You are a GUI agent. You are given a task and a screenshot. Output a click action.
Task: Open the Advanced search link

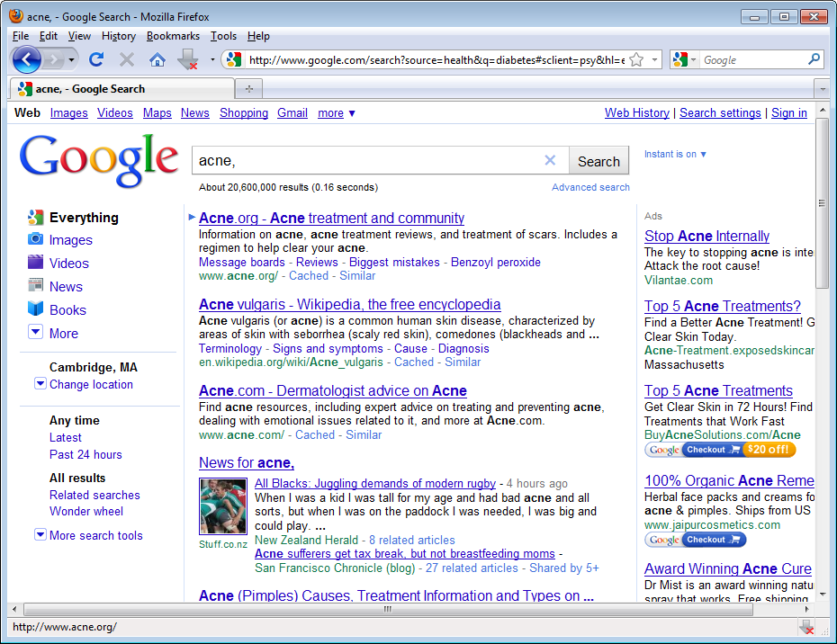point(590,187)
